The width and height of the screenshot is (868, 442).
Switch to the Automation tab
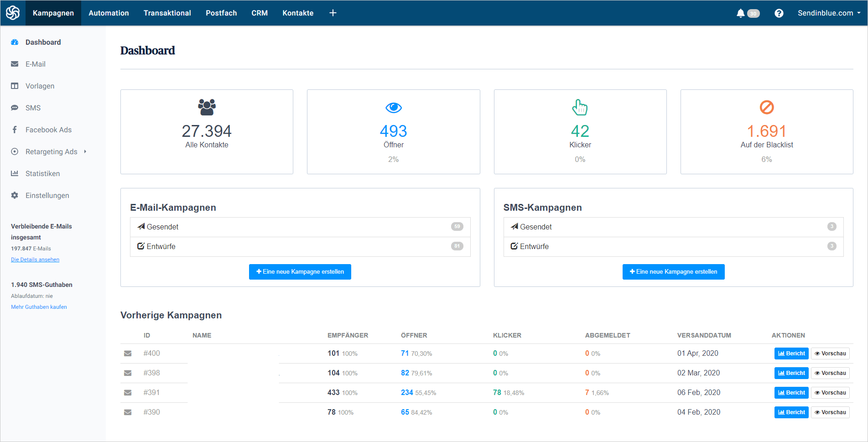pyautogui.click(x=109, y=13)
